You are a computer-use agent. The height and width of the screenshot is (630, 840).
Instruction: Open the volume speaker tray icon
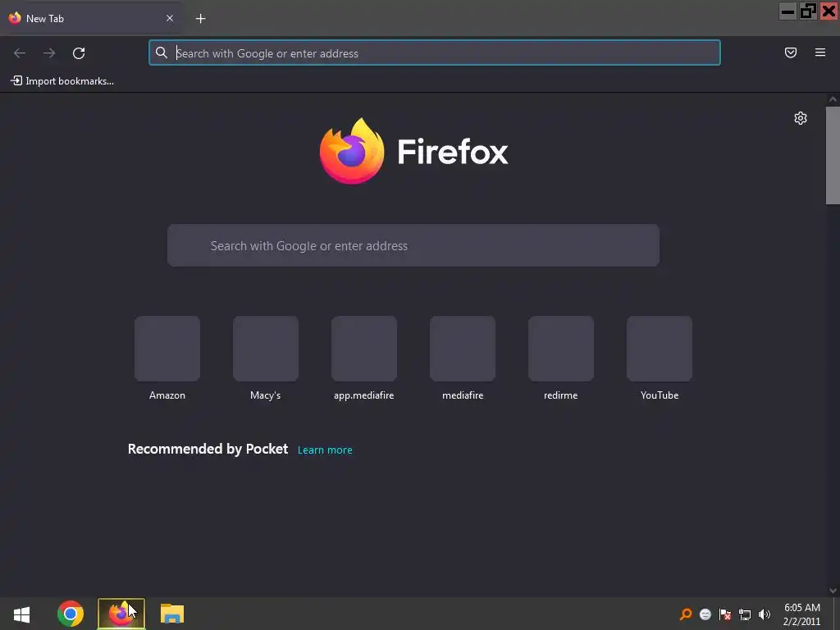click(x=765, y=614)
